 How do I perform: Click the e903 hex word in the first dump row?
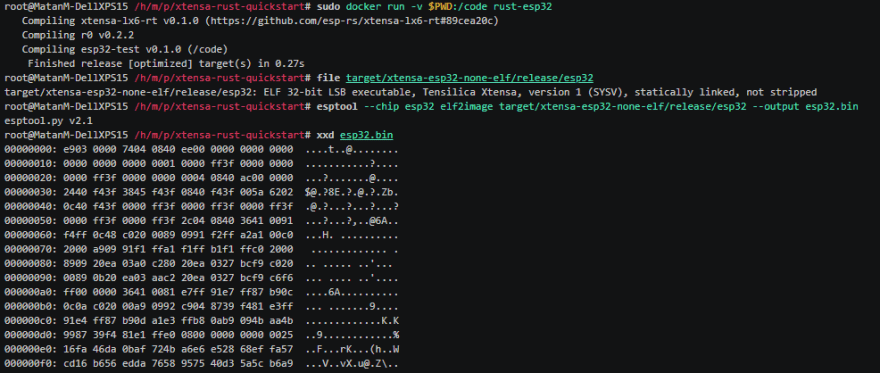coord(75,150)
